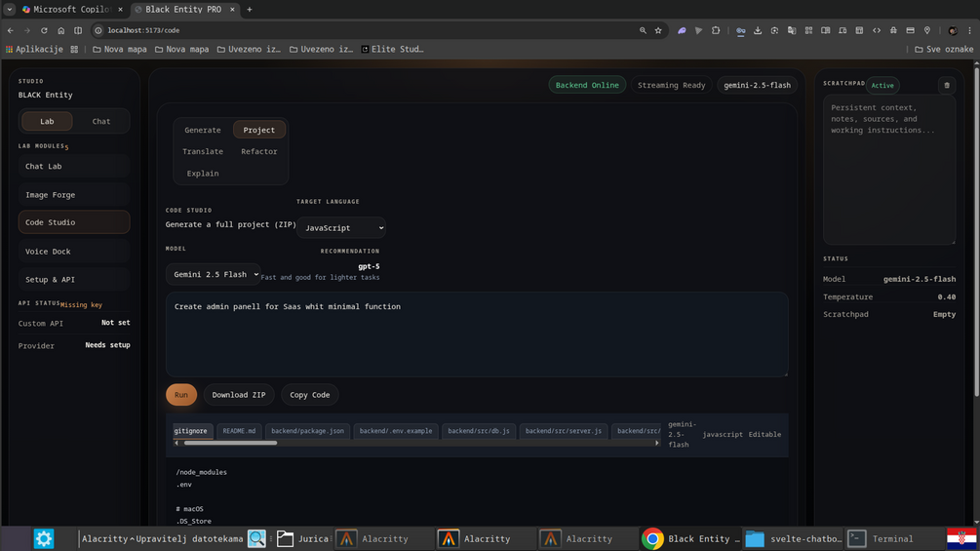Open the translate page extension icon
Screen dimensions: 980x551
791,30
